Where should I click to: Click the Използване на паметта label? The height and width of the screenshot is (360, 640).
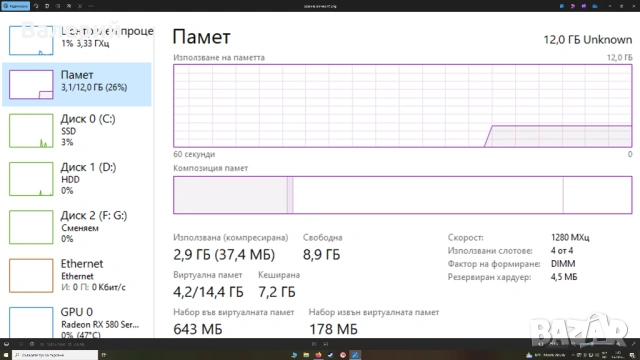coord(219,58)
